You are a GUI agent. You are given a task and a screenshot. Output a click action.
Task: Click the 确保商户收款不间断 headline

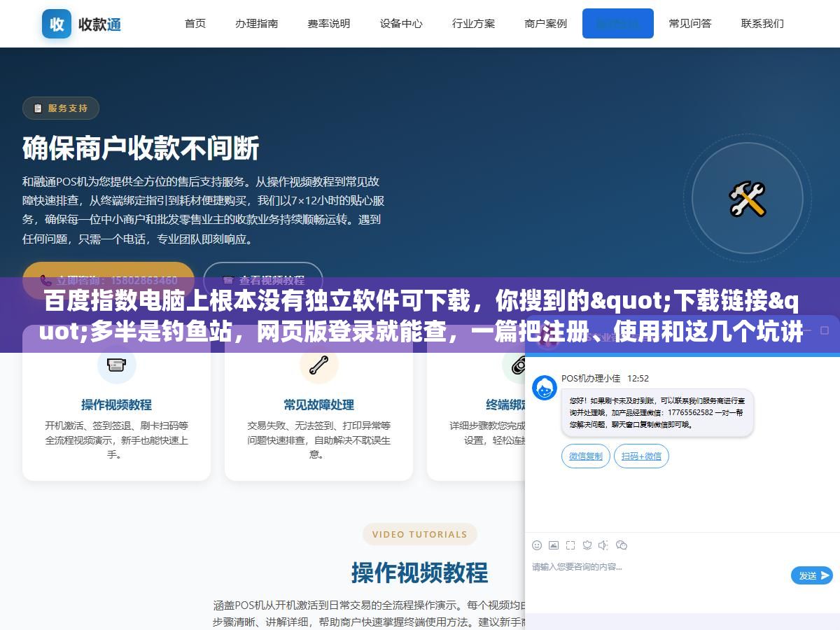(x=141, y=148)
